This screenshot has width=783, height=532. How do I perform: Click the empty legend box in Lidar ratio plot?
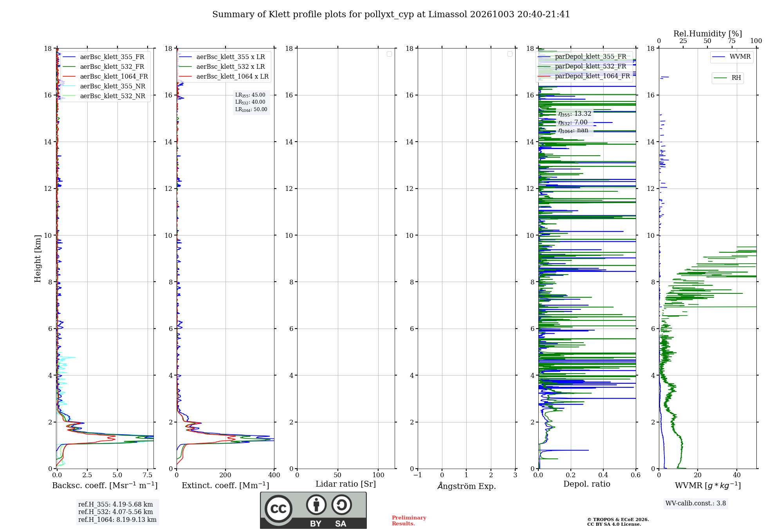tap(389, 54)
